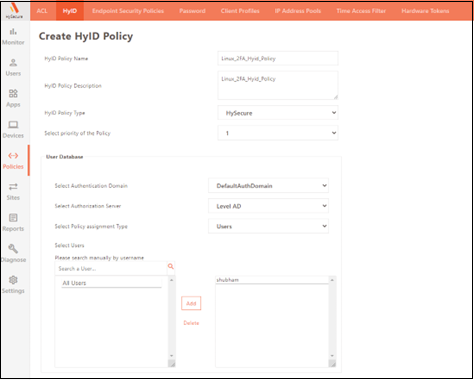Click the Select Users label
The height and width of the screenshot is (380, 474).
pyautogui.click(x=69, y=245)
